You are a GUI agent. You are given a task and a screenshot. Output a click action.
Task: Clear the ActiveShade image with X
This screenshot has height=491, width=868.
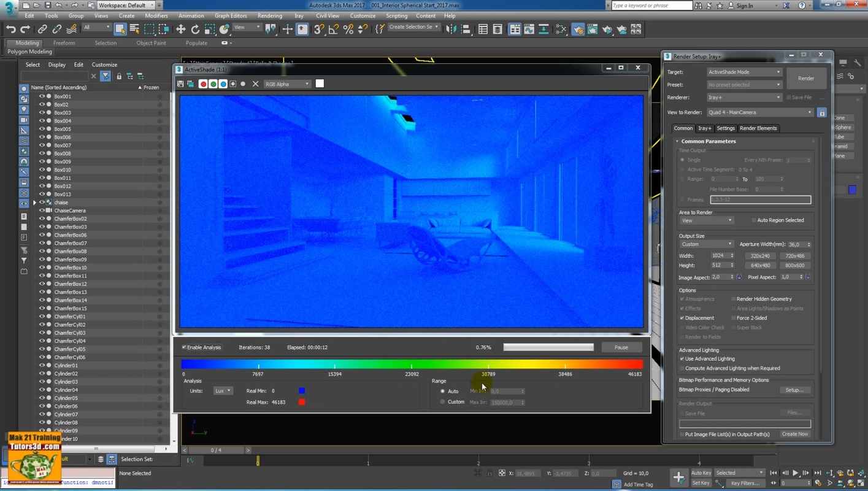pos(256,84)
